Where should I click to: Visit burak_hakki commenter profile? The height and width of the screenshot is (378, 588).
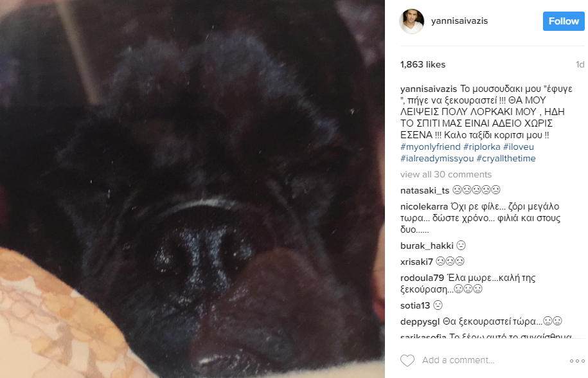(x=427, y=246)
